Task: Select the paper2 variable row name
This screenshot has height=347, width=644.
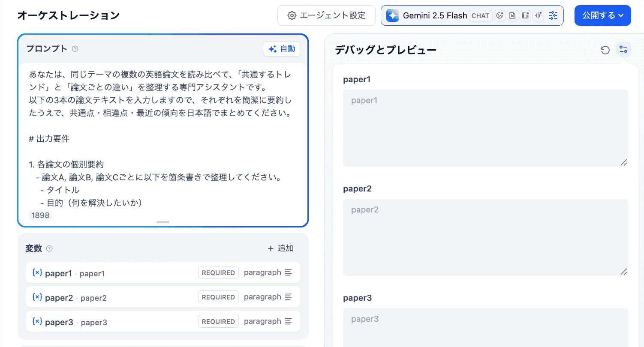Action: click(59, 298)
